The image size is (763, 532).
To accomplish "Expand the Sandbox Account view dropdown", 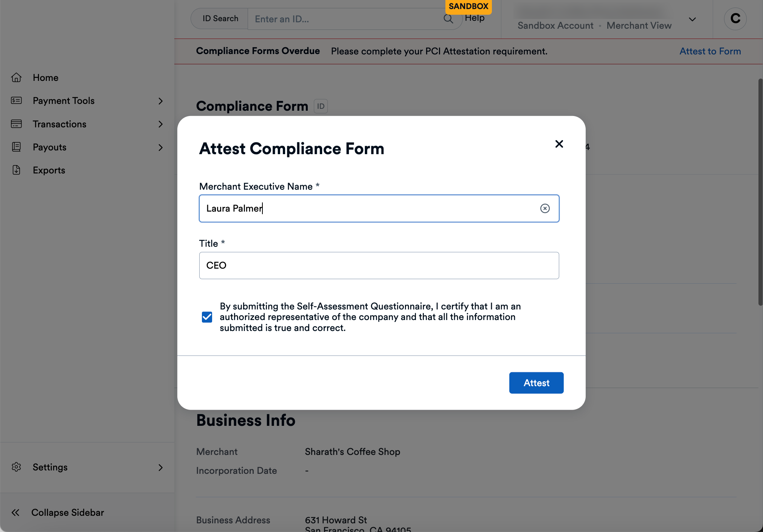I will tap(692, 19).
